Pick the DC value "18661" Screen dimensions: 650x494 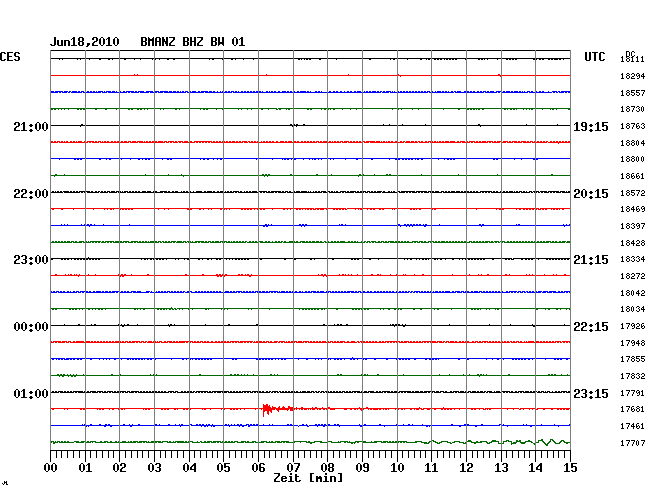(633, 177)
